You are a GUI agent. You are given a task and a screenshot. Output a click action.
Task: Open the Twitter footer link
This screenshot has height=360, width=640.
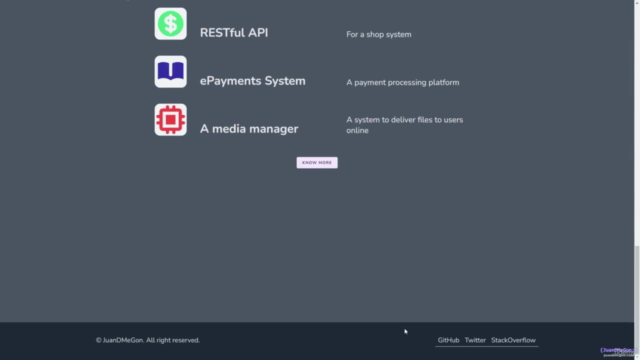[x=475, y=340]
